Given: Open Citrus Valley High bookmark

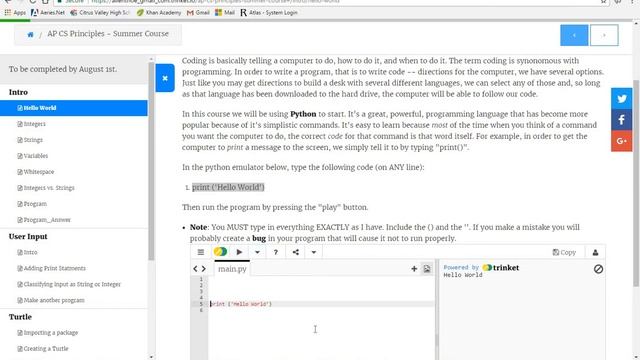Looking at the screenshot, I should [x=100, y=13].
